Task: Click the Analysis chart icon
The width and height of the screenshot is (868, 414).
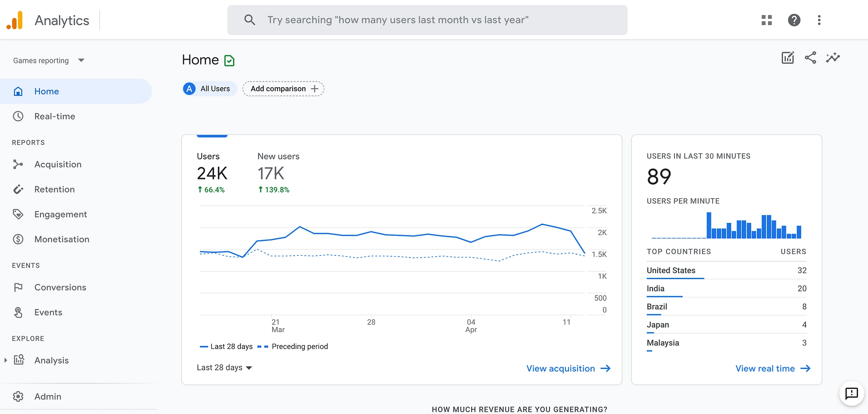Action: (x=19, y=360)
